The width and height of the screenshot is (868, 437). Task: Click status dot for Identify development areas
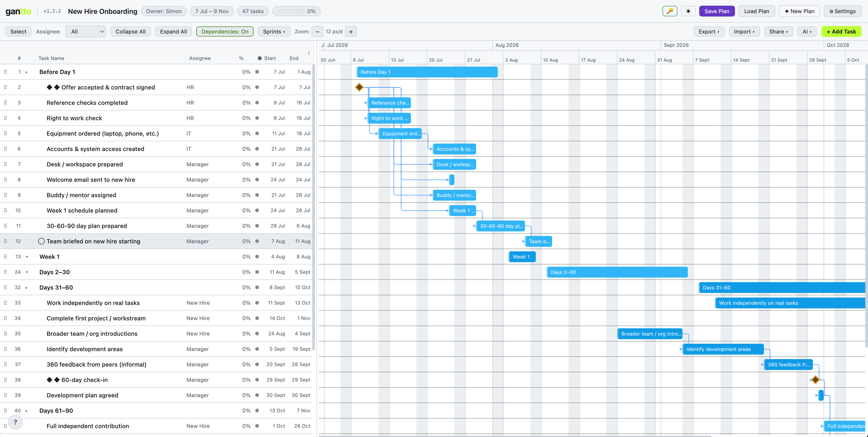click(x=257, y=349)
